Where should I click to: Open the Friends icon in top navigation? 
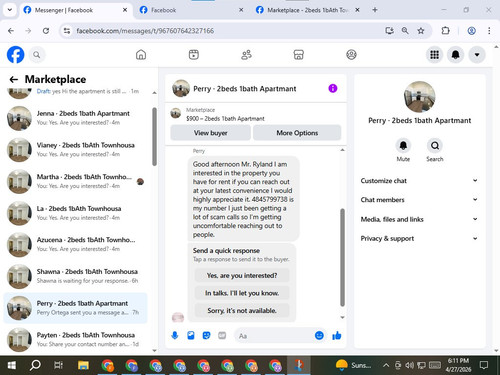(246, 55)
